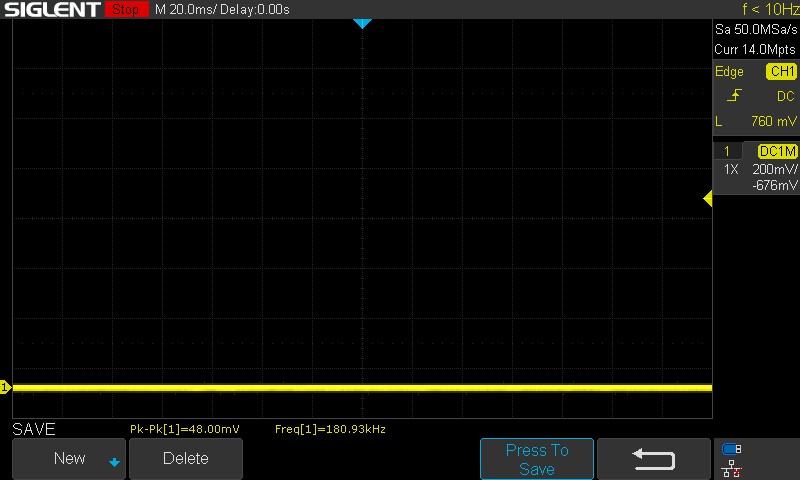
Task: Click the Edge trigger type label
Action: point(729,71)
